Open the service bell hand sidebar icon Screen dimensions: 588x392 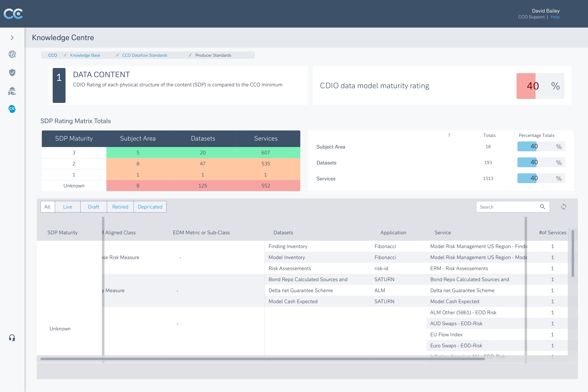[12, 91]
